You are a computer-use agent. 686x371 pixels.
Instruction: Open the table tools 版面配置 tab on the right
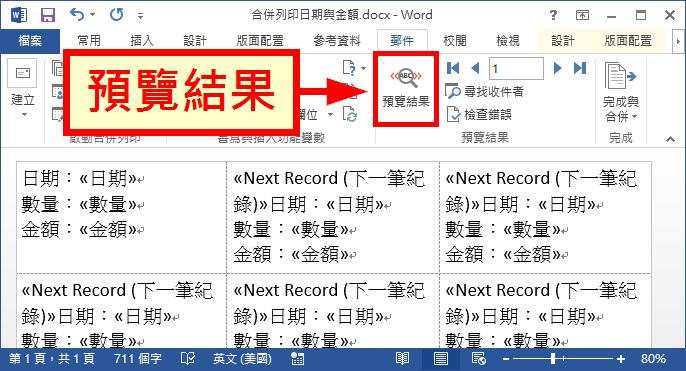tap(628, 41)
